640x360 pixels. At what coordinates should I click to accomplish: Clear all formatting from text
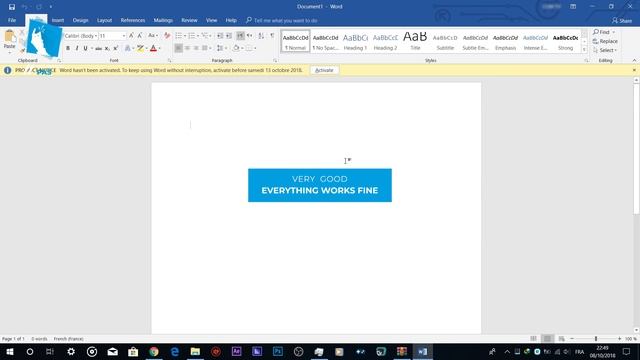tap(167, 36)
